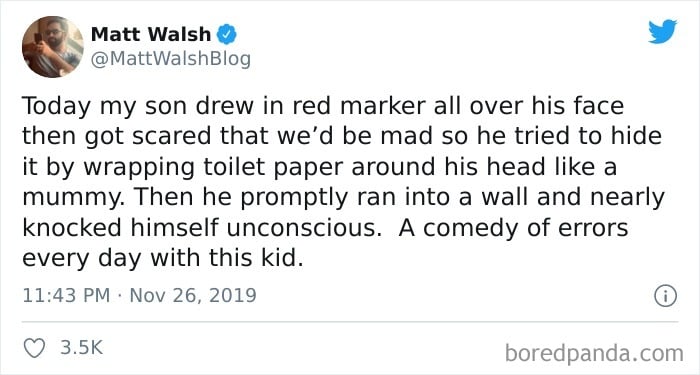
Task: Click the divider line above likes
Action: pos(350,321)
